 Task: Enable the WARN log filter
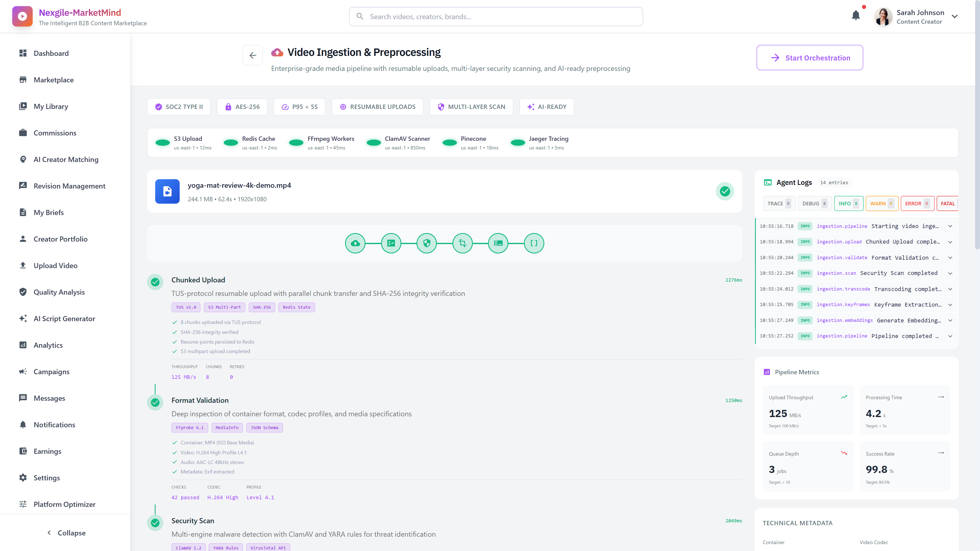[882, 204]
